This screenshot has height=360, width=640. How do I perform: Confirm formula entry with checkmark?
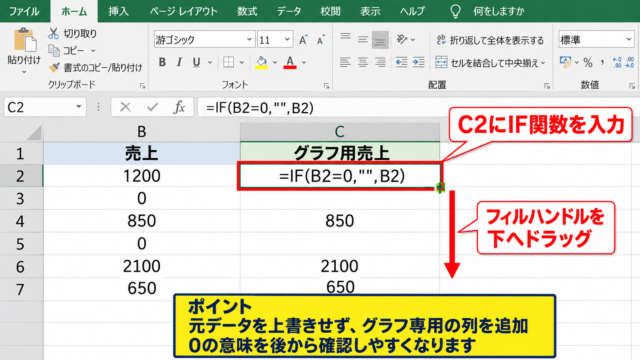[152, 107]
